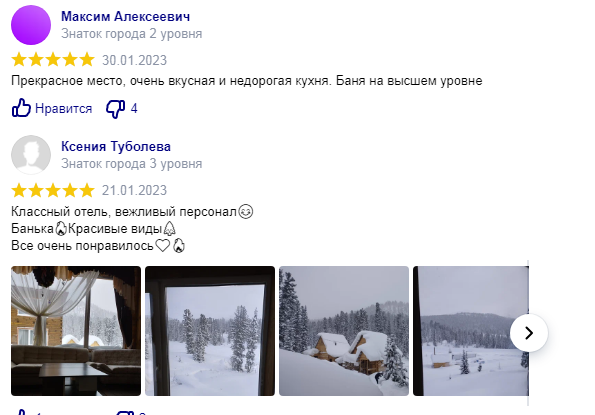Open the window view of snowy firs

pyautogui.click(x=210, y=331)
